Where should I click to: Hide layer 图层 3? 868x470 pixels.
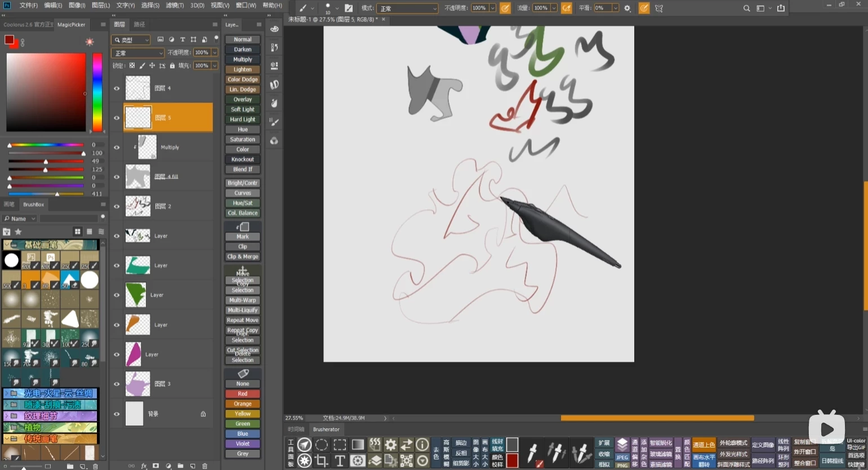pyautogui.click(x=117, y=384)
